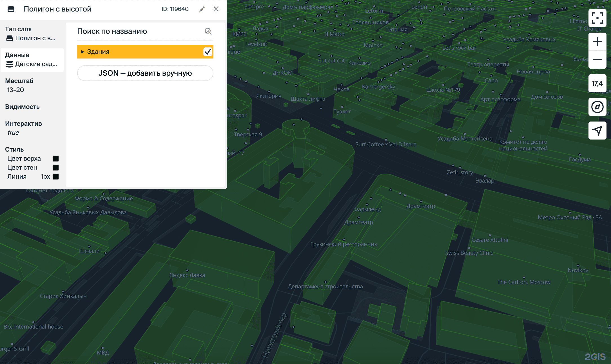Enter fullscreen map mode

[x=597, y=18]
